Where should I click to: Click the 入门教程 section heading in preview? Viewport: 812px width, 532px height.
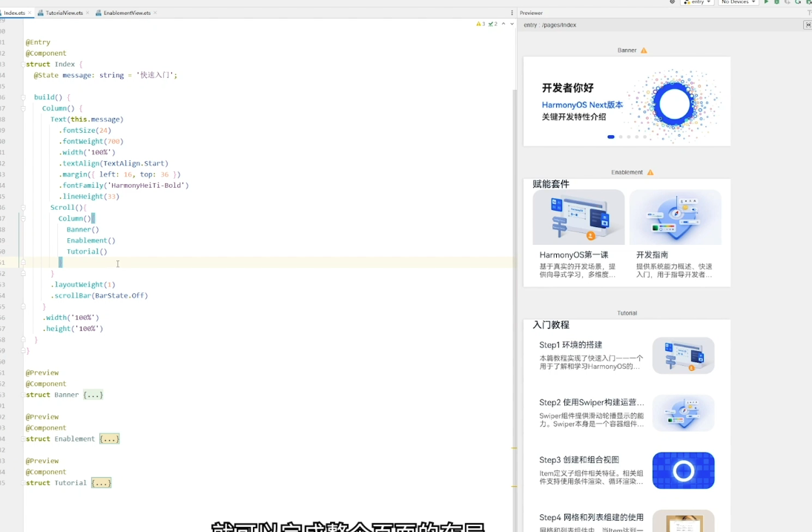click(x=551, y=325)
